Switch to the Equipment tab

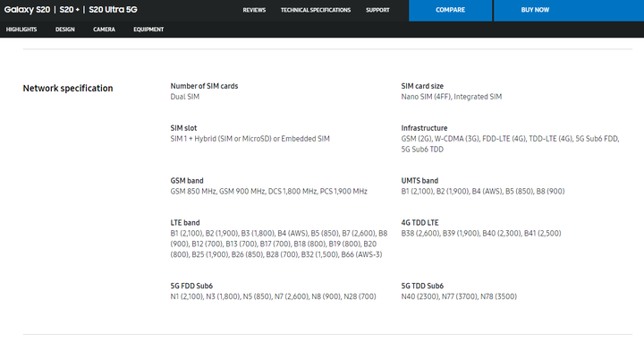(x=148, y=30)
